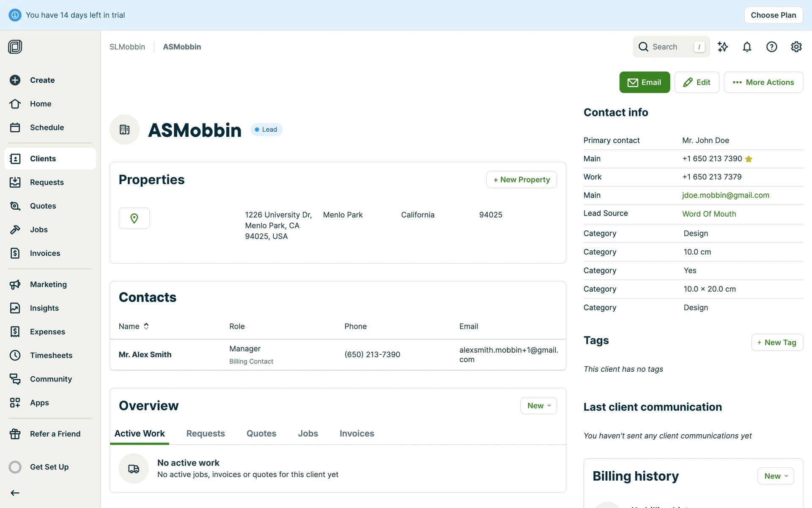Switch to the Invoices tab in Overview
Image resolution: width=812 pixels, height=508 pixels.
point(357,433)
